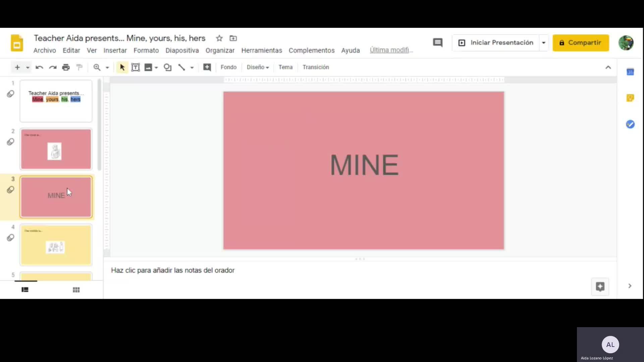Click the print icon
Image resolution: width=644 pixels, height=362 pixels.
66,67
